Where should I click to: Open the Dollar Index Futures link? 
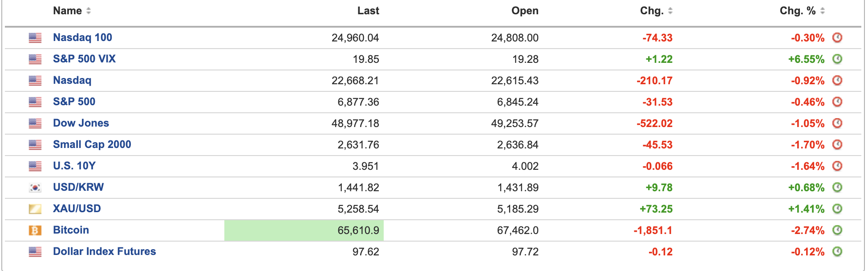104,251
